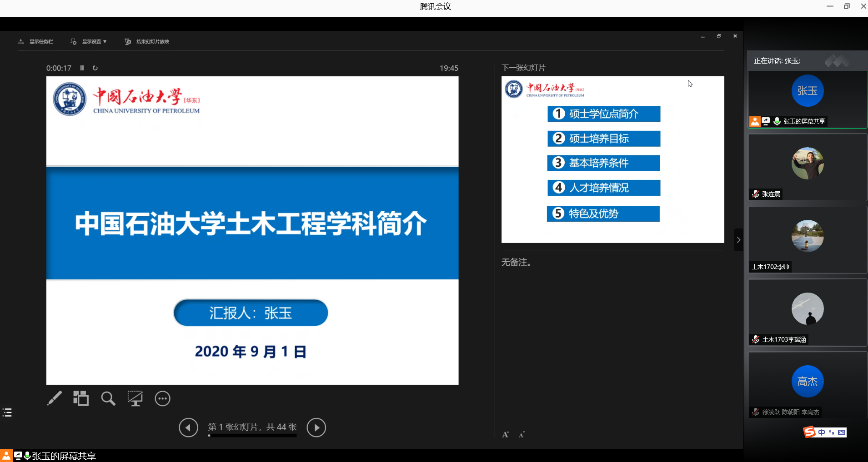Open the 显示设置 dropdown menu
Viewport: 868px width, 462px height.
point(89,42)
